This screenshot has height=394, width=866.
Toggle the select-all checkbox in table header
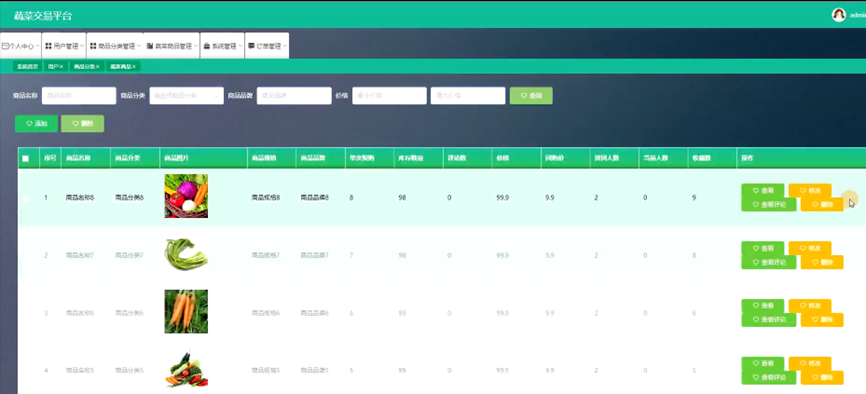point(25,159)
